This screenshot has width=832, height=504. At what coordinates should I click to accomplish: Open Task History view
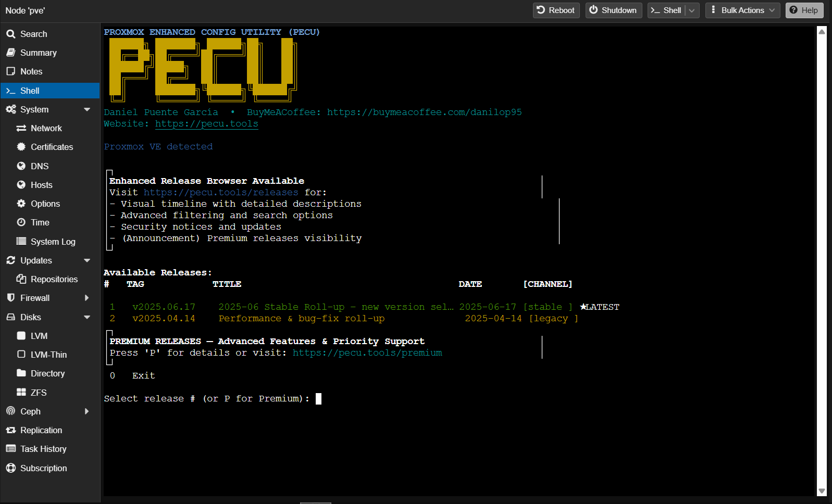tap(50, 449)
